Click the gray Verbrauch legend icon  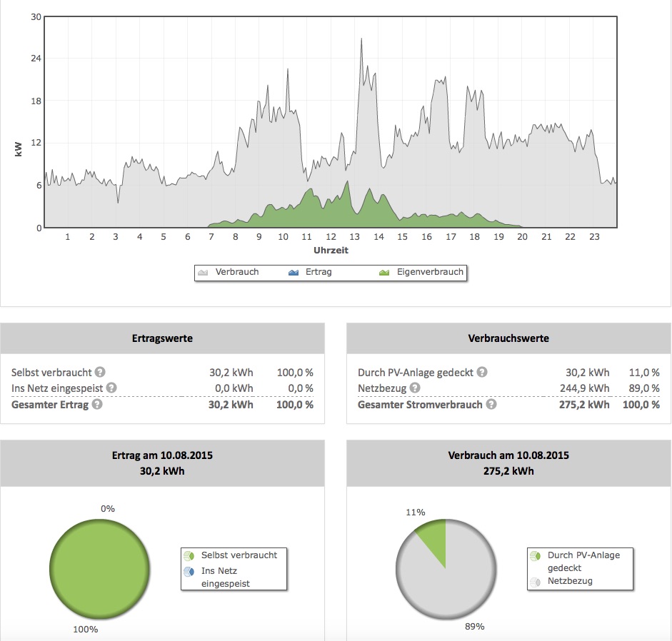204,272
